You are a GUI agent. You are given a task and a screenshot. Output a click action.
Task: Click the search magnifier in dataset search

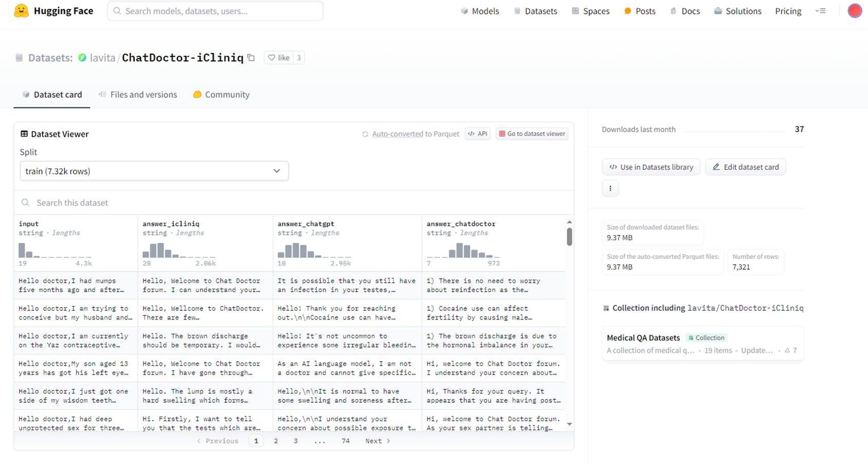click(25, 203)
